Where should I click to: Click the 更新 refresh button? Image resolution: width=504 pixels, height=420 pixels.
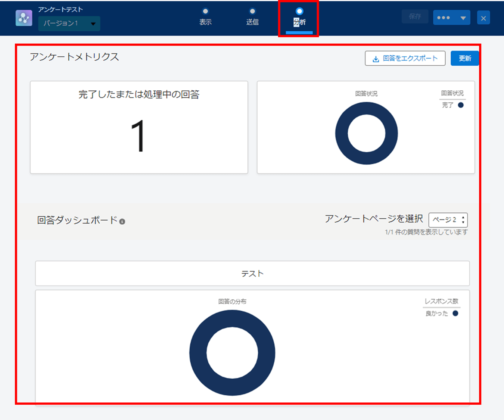click(x=465, y=58)
